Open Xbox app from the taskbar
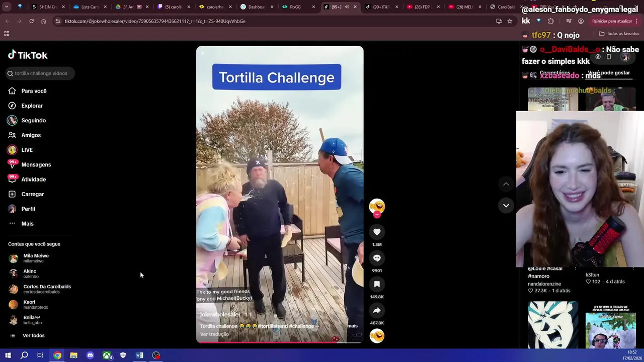644x362 pixels. pos(107,355)
